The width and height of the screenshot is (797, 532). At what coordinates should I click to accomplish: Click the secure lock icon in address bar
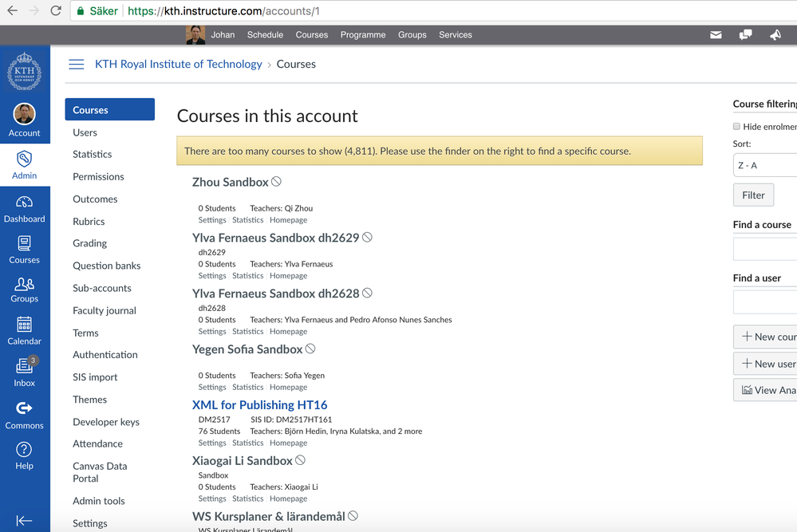(x=81, y=11)
